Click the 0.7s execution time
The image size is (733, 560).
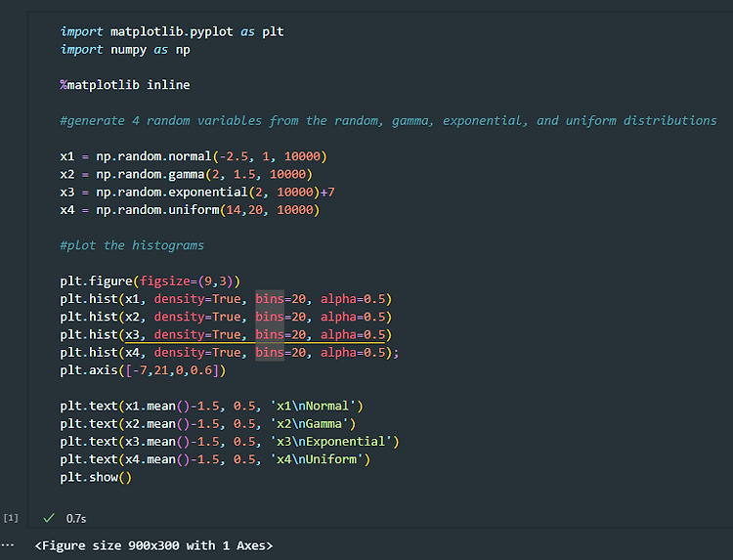pyautogui.click(x=76, y=518)
